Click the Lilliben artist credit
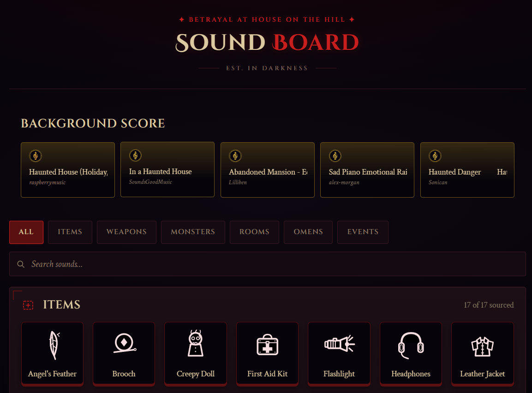The image size is (532, 393). (238, 182)
